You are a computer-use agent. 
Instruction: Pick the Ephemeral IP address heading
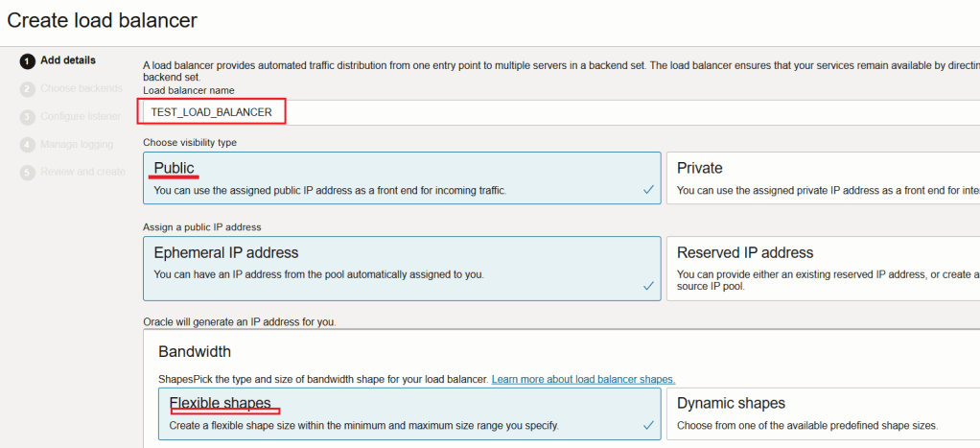point(226,253)
